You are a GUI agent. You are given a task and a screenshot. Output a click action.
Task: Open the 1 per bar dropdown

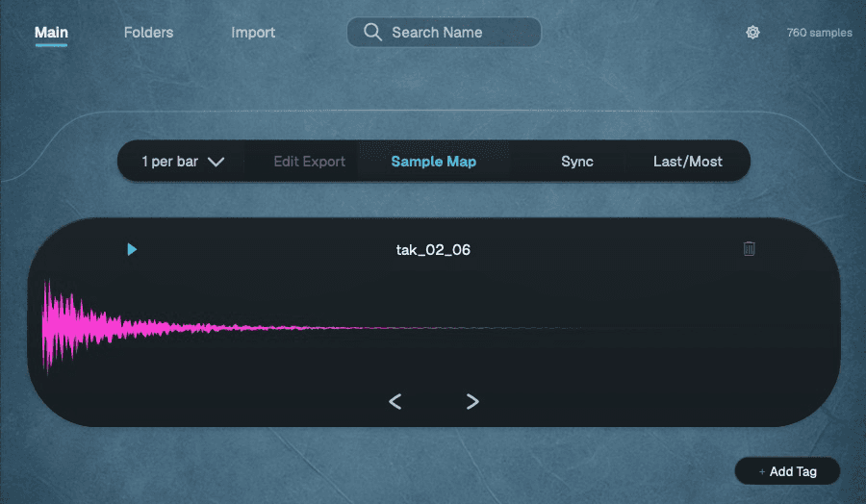[x=182, y=162]
